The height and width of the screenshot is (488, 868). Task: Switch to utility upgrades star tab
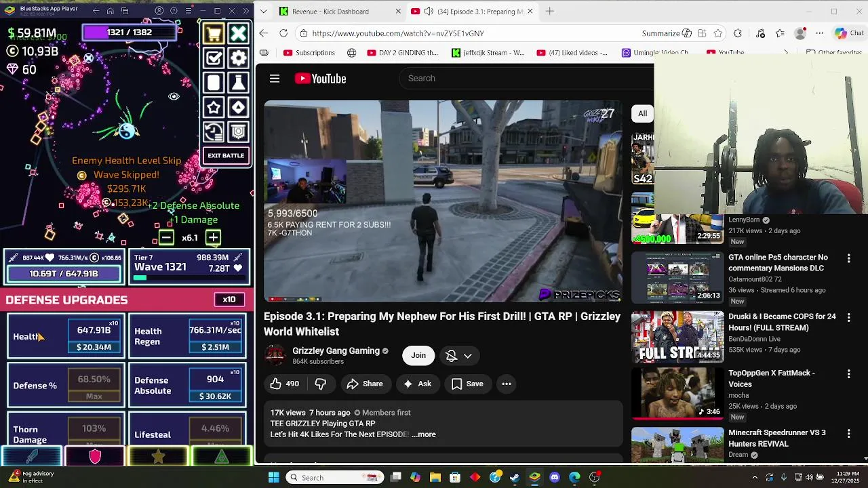coord(158,457)
